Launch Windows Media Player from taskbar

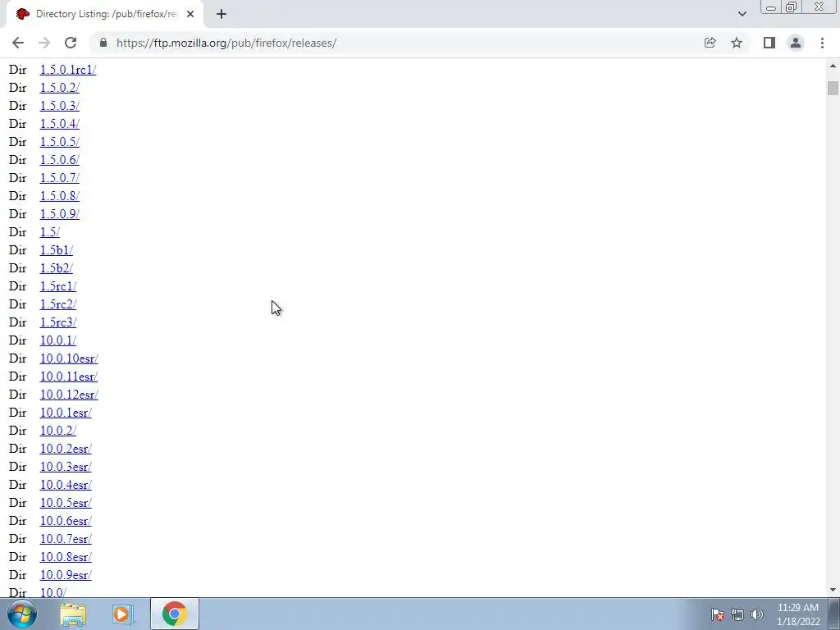(122, 614)
